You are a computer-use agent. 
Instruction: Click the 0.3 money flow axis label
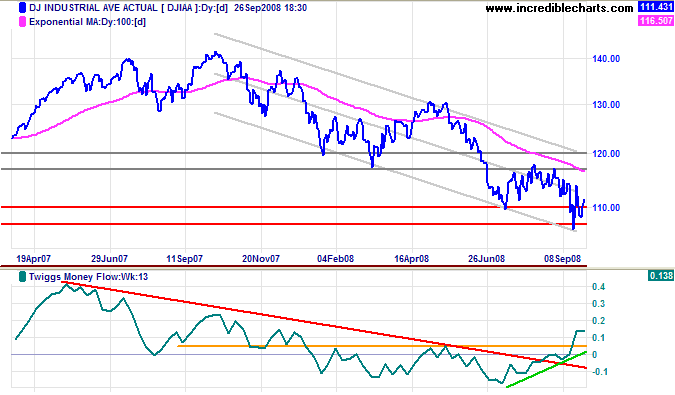click(x=599, y=304)
